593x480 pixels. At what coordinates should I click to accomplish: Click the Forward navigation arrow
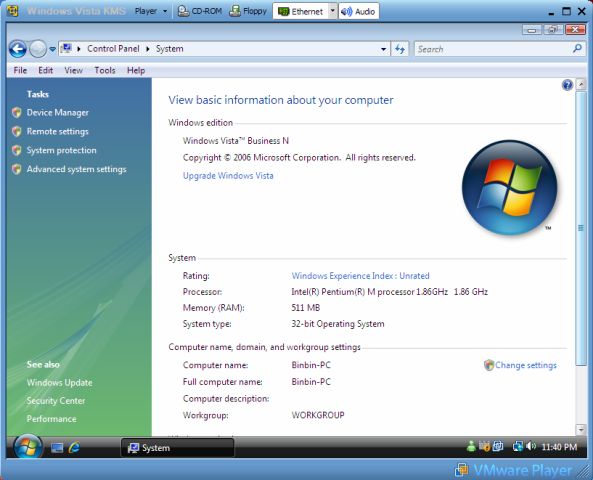coord(37,49)
